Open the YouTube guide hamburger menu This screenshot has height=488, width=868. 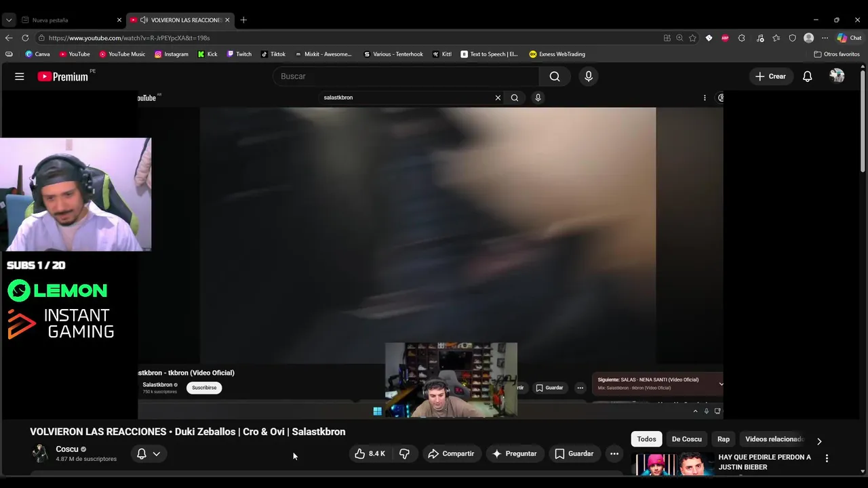(20, 77)
